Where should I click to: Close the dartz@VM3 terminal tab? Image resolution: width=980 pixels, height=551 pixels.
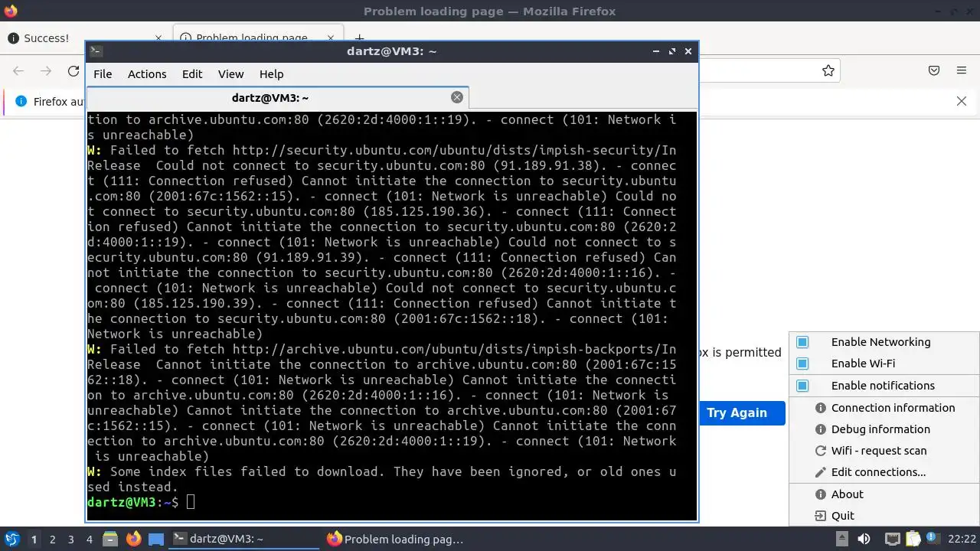(x=457, y=97)
